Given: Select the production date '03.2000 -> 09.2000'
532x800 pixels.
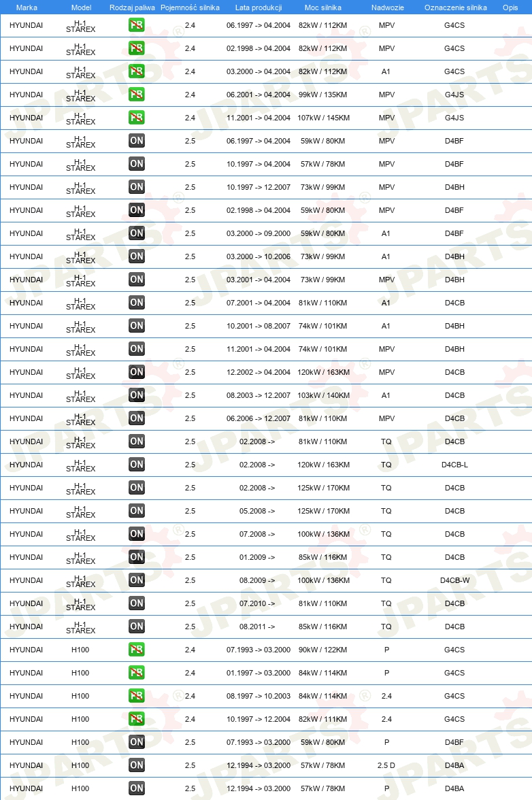Looking at the screenshot, I should [259, 234].
